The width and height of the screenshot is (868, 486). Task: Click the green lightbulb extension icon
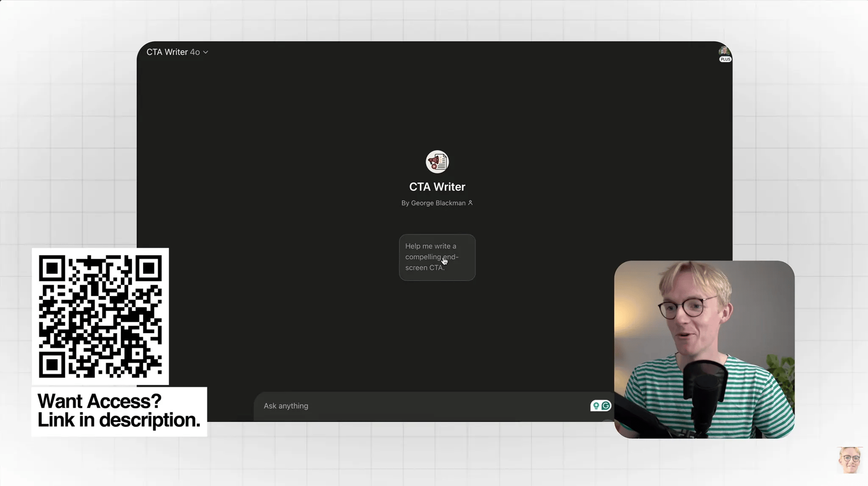tap(596, 406)
